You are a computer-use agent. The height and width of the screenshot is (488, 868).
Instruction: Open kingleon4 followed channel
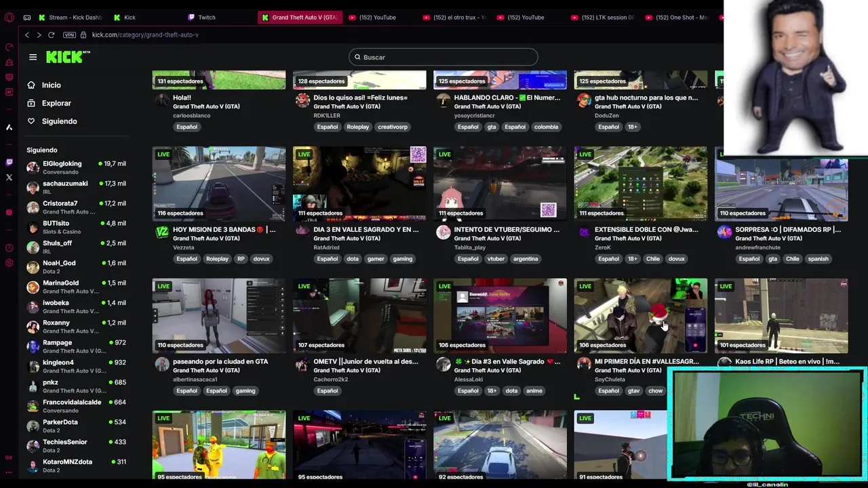(76, 366)
